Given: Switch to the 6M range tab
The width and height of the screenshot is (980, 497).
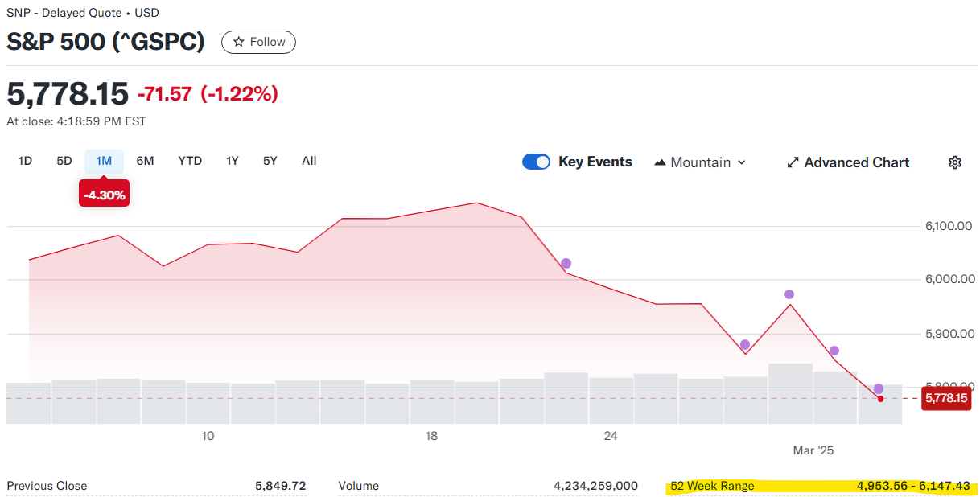Looking at the screenshot, I should [145, 161].
